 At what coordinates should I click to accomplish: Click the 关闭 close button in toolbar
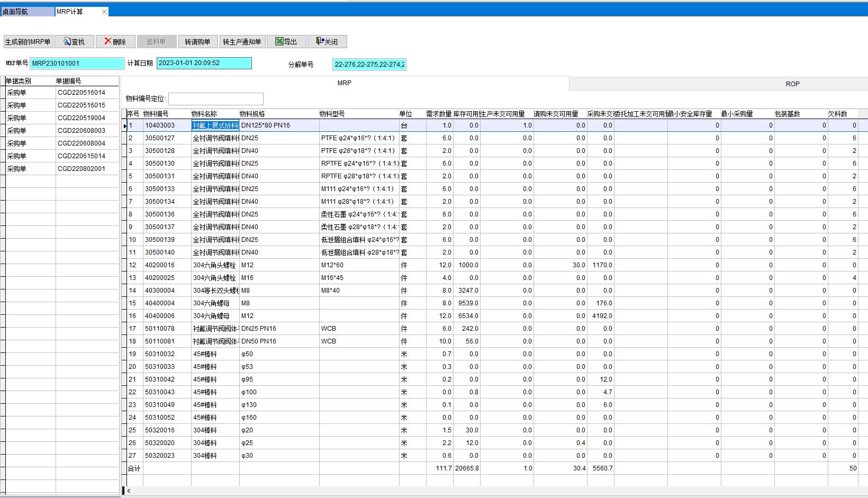[x=327, y=42]
